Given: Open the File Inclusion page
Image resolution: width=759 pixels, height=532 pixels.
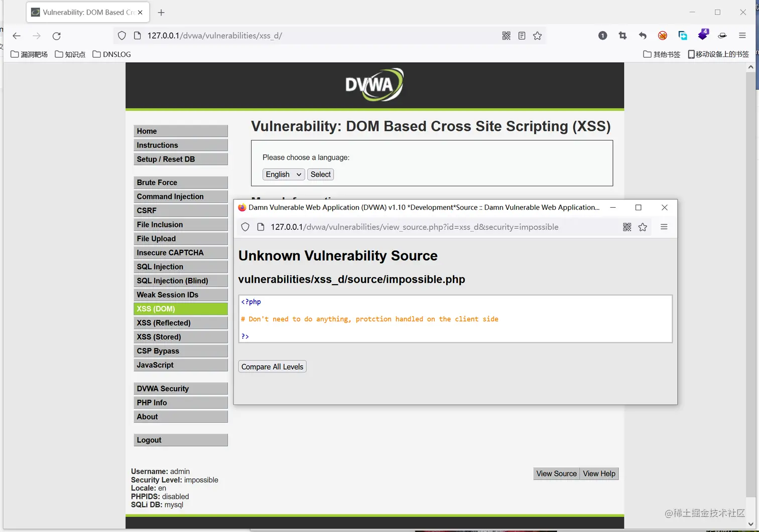Looking at the screenshot, I should pyautogui.click(x=181, y=225).
